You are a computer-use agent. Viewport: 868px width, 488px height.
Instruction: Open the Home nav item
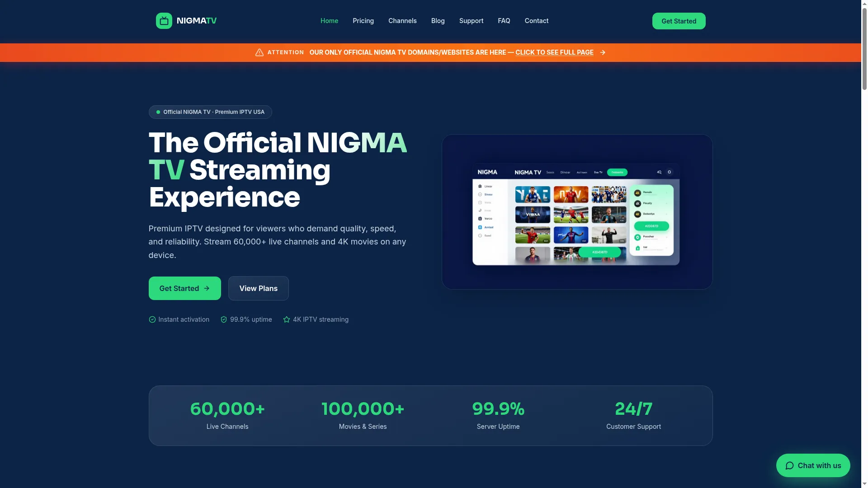pyautogui.click(x=329, y=21)
